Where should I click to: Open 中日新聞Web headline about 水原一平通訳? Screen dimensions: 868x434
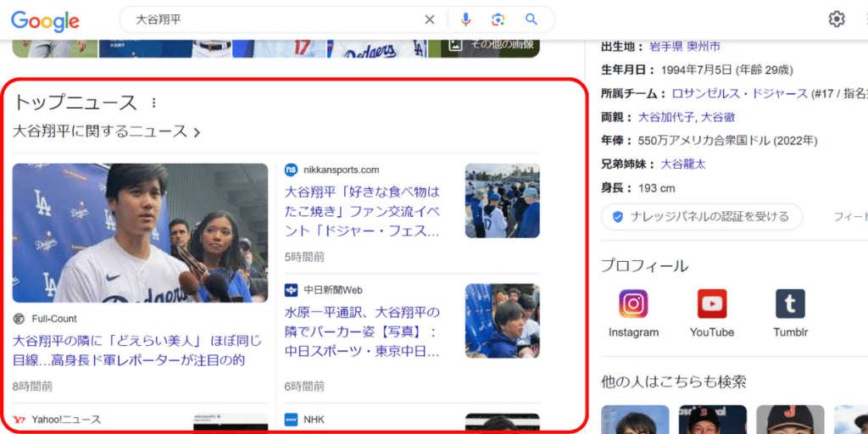(363, 331)
